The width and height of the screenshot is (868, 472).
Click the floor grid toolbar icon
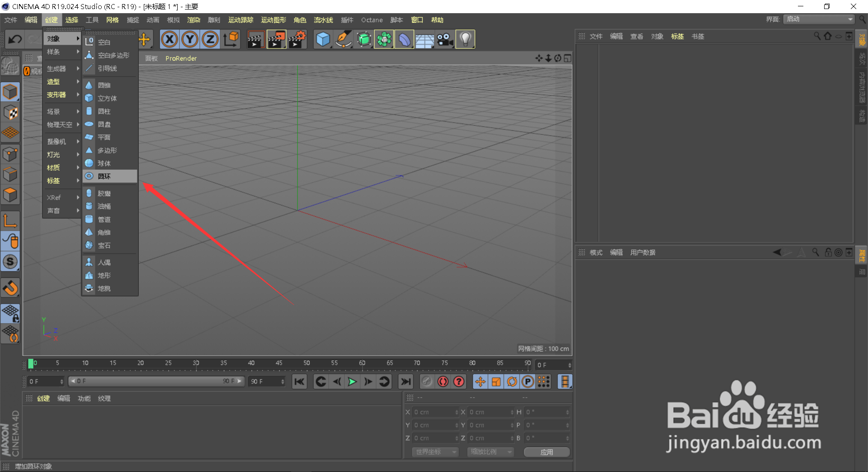(x=425, y=39)
